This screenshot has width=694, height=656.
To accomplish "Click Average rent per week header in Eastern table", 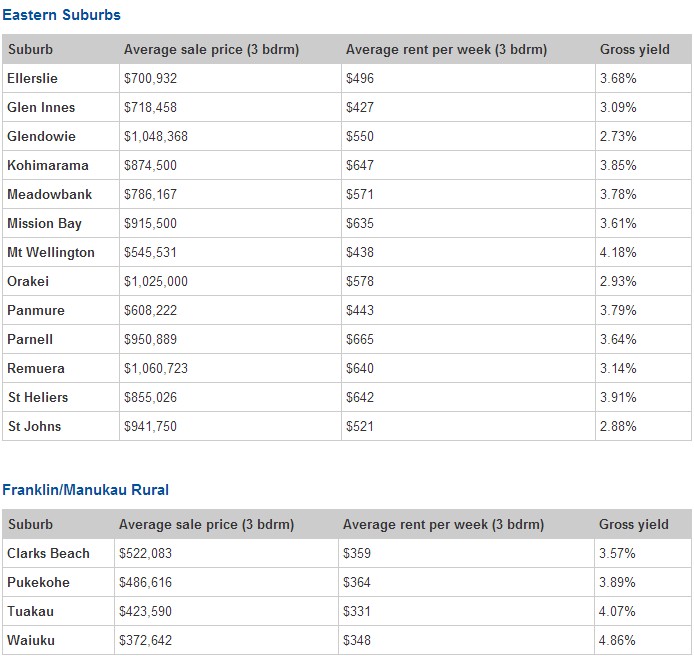I will [446, 50].
